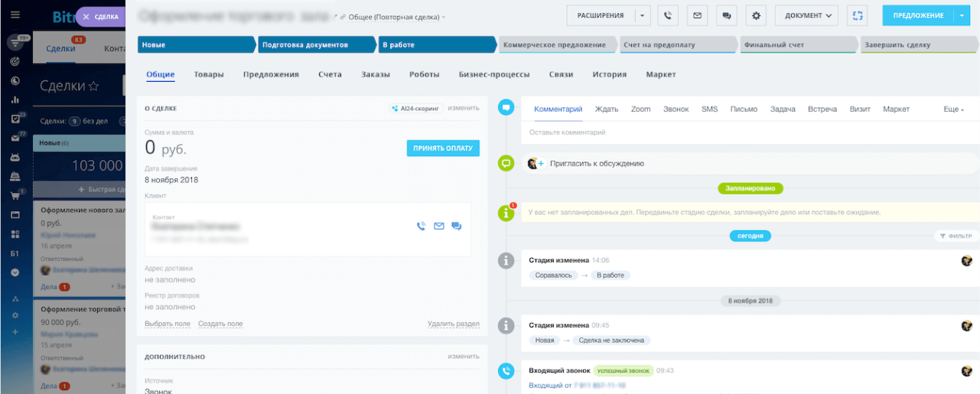980x394 pixels.
Task: Click the phone call icon in top toolbar
Action: pos(668,15)
